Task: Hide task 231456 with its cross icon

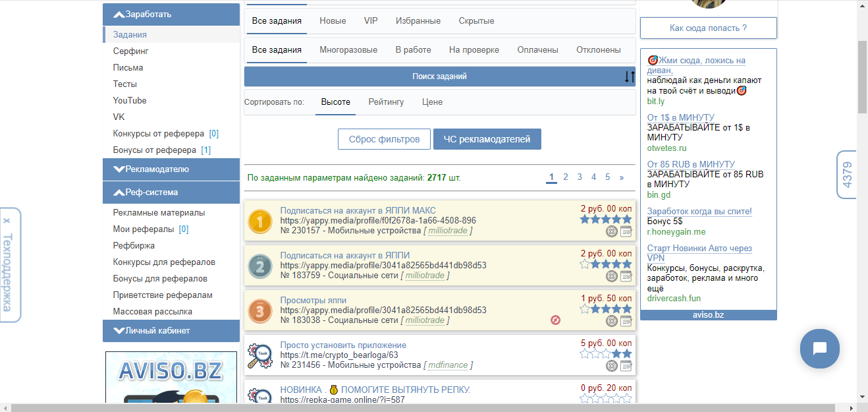Action: (x=611, y=366)
